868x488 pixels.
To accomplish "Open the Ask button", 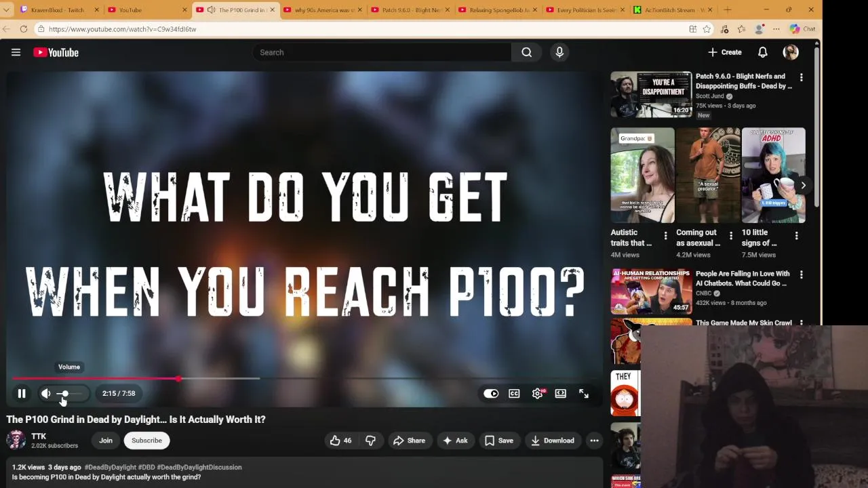I will [x=455, y=441].
